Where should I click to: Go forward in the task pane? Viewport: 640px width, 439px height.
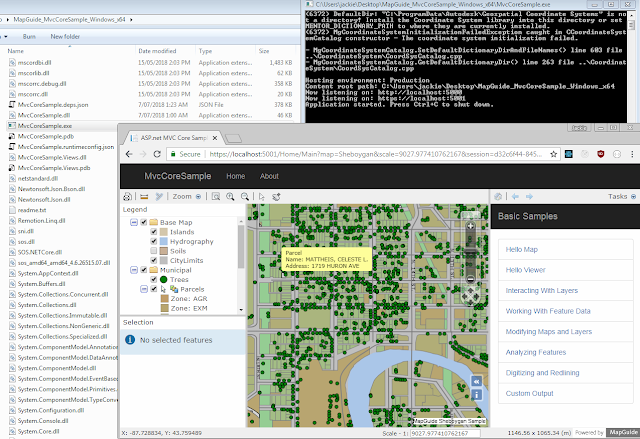(x=529, y=197)
